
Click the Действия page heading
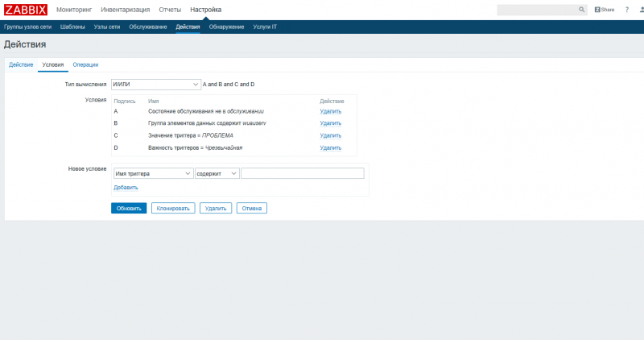(x=25, y=44)
